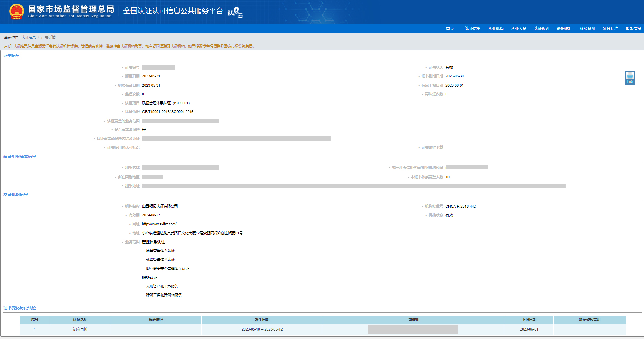Open the 检验检测 navigation item
The image size is (644, 339).
(587, 29)
